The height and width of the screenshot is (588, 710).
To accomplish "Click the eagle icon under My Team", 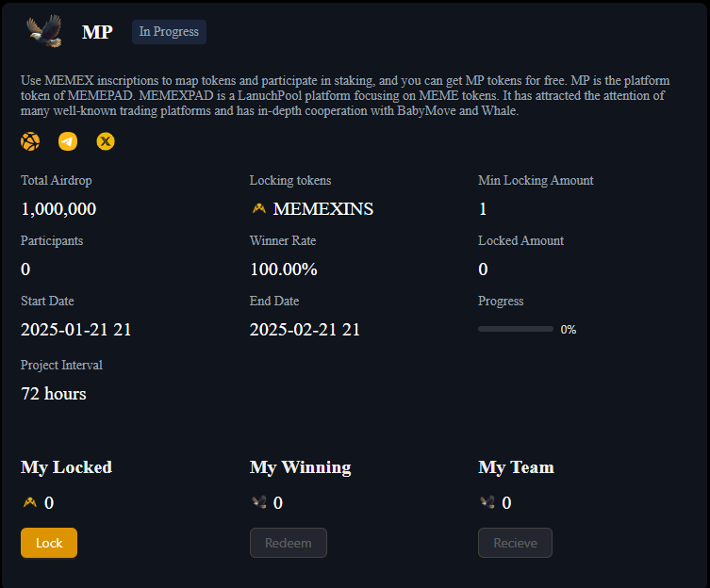I will click(x=487, y=502).
